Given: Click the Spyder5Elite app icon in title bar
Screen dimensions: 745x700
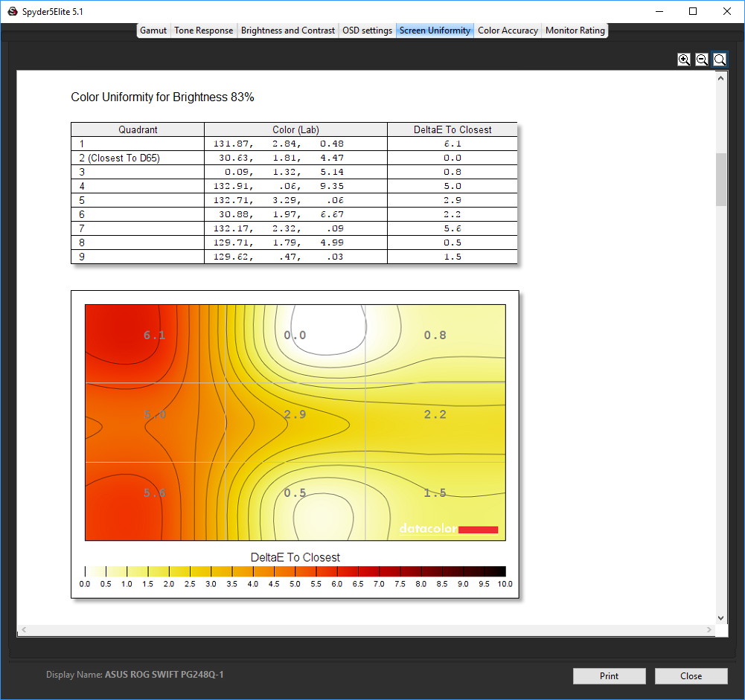Looking at the screenshot, I should point(12,11).
